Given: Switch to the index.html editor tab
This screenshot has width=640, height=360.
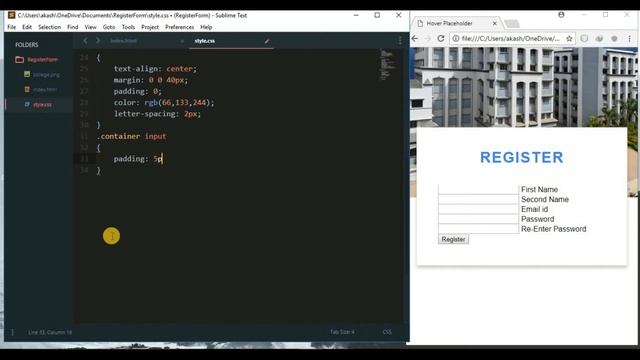Looking at the screenshot, I should tap(124, 41).
